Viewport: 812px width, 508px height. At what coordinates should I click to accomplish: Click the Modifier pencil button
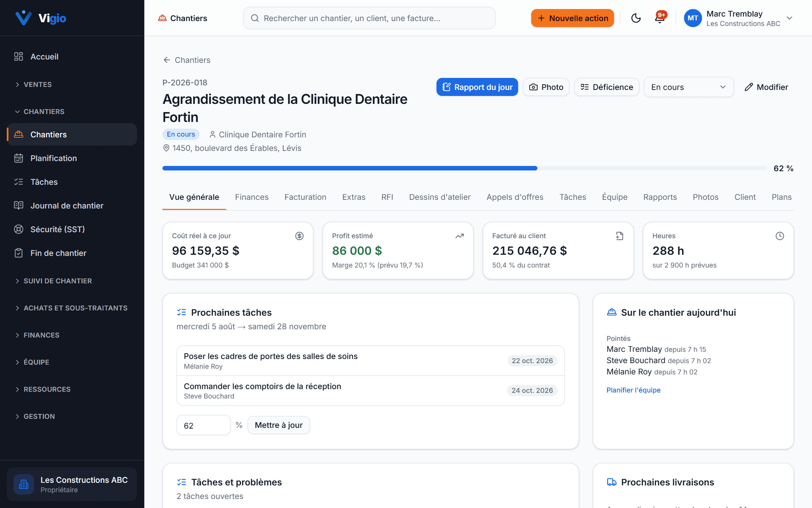pos(766,87)
